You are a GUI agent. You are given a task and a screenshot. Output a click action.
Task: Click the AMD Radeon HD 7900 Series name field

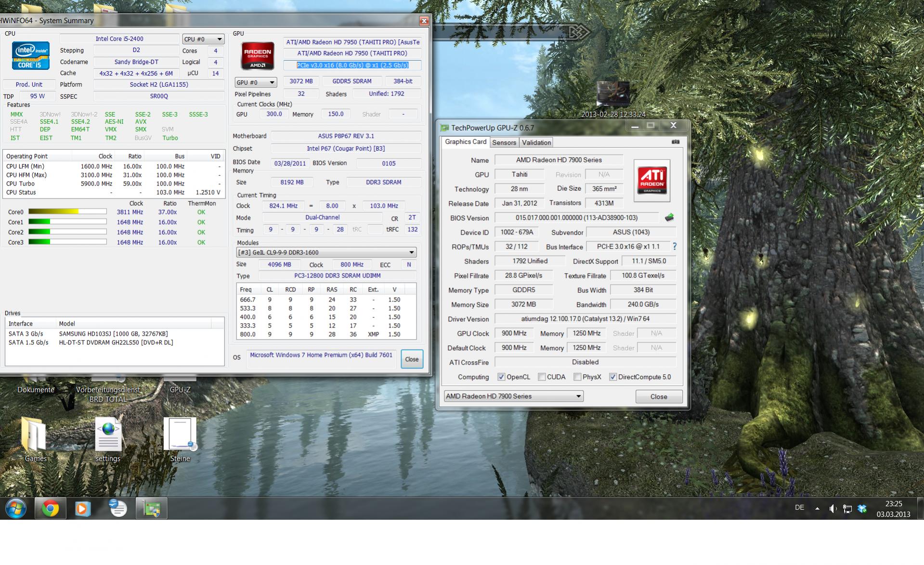click(x=559, y=160)
